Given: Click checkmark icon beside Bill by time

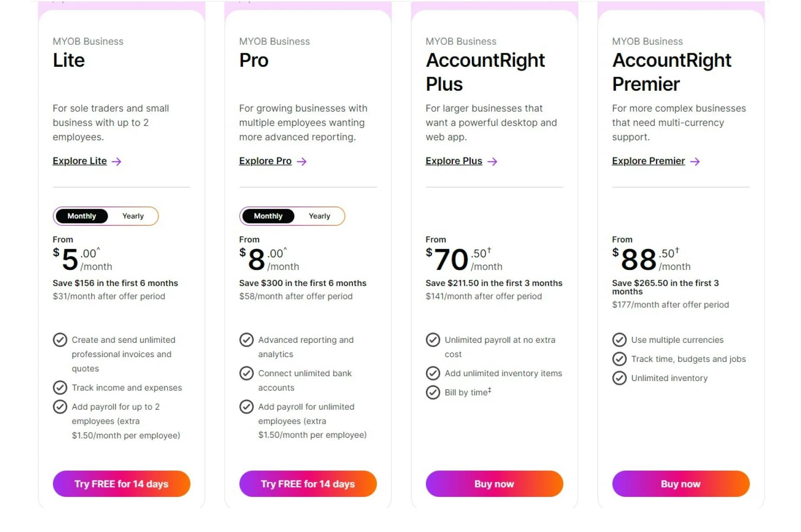Looking at the screenshot, I should tap(433, 392).
